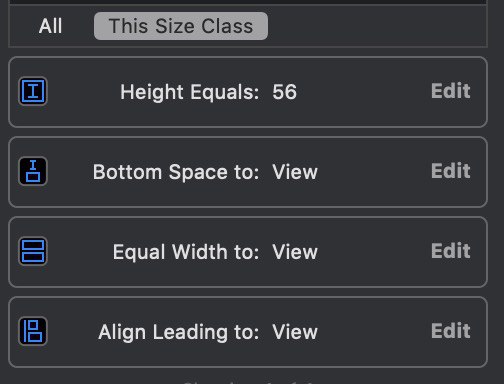Click the Equal Width constraint icon
The width and height of the screenshot is (504, 384).
tap(33, 251)
